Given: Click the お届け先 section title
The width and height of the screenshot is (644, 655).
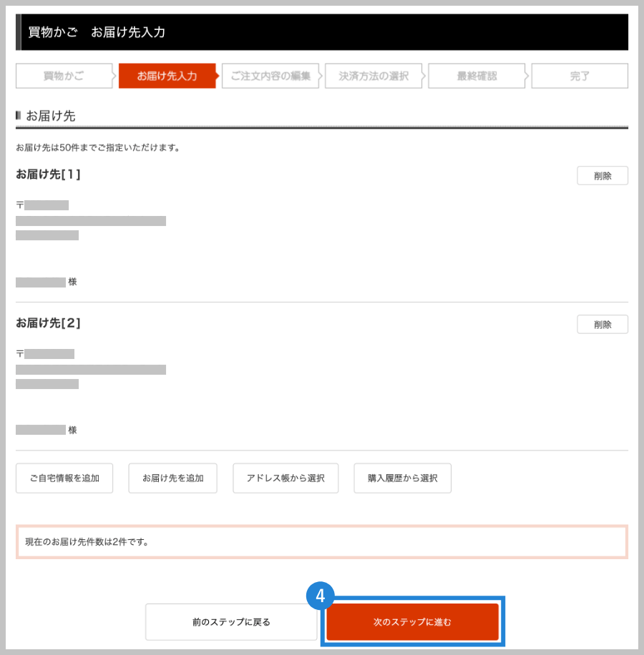Looking at the screenshot, I should pyautogui.click(x=51, y=116).
